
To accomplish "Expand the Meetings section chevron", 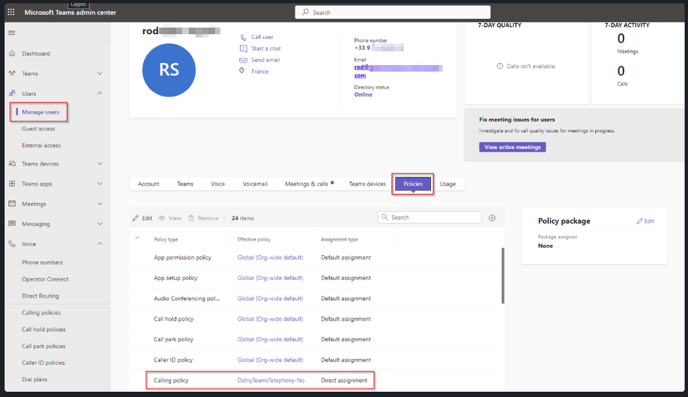I will (100, 204).
